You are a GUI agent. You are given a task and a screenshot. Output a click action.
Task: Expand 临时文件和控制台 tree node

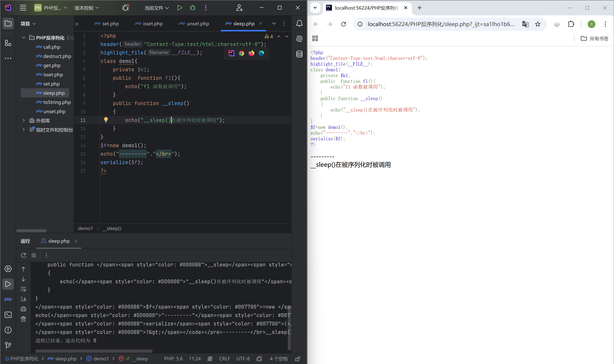pyautogui.click(x=24, y=130)
